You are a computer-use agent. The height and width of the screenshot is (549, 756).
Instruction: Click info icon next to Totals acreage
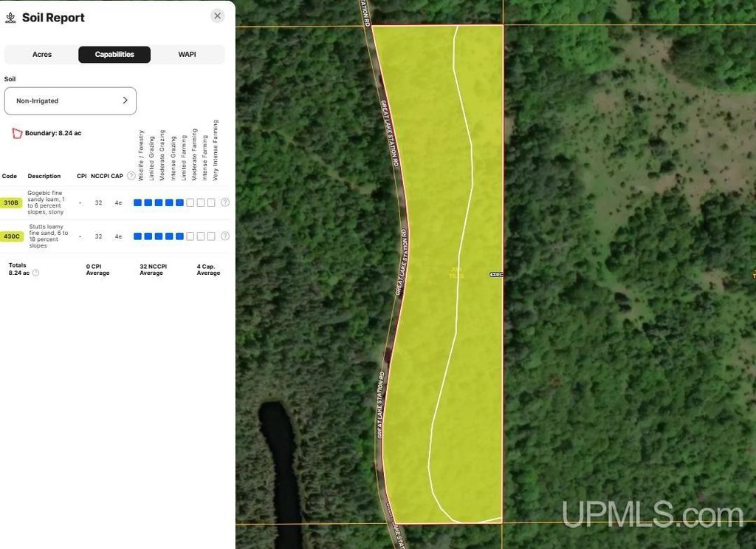[x=35, y=273]
